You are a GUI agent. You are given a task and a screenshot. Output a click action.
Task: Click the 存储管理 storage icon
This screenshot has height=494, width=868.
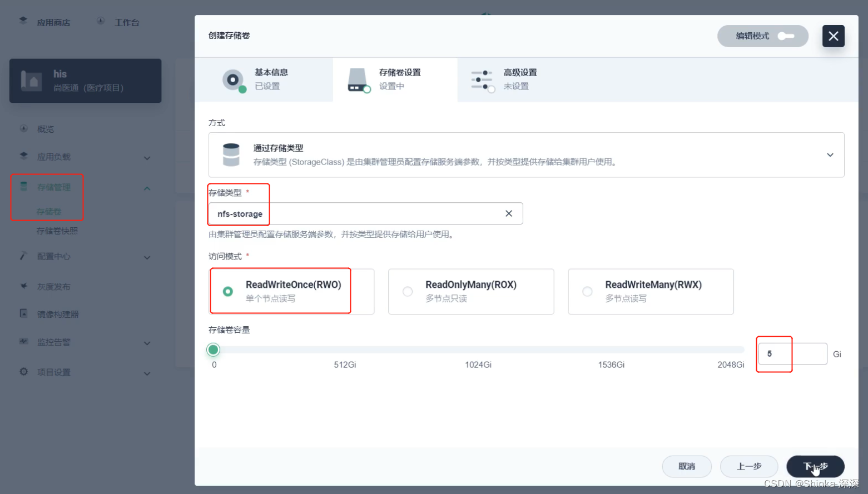pyautogui.click(x=24, y=187)
